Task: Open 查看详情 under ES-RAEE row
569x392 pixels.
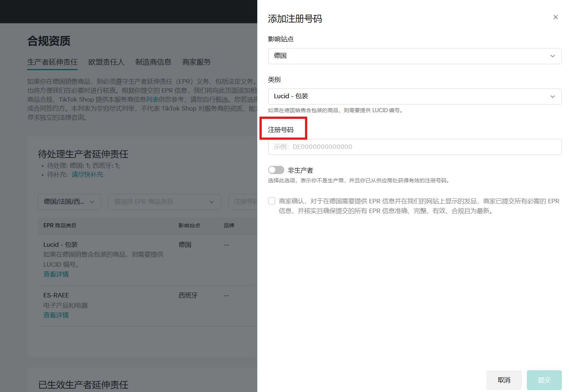Action: coord(56,315)
